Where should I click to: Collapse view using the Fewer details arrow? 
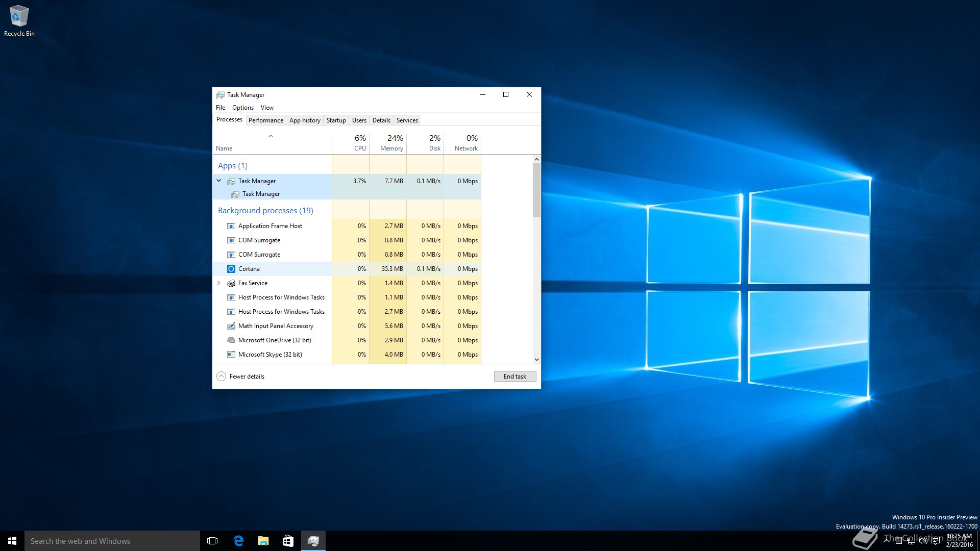[x=221, y=377]
